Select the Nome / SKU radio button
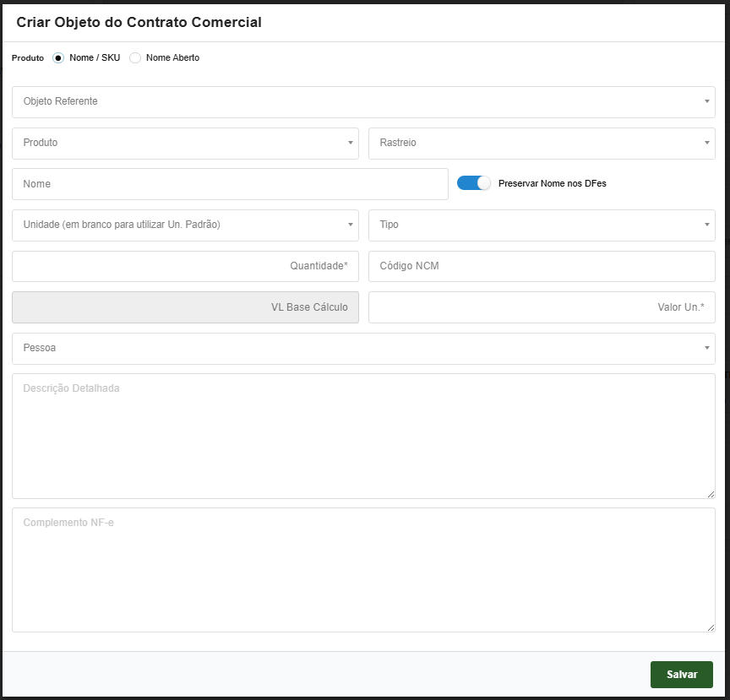The height and width of the screenshot is (700, 730). [x=58, y=58]
